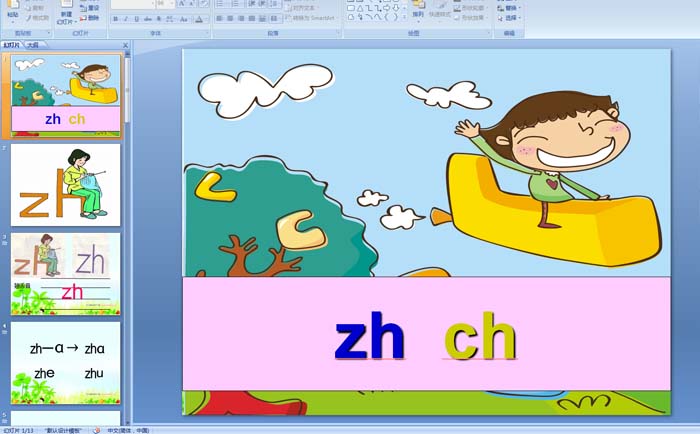Click the Format Painter button

click(36, 18)
